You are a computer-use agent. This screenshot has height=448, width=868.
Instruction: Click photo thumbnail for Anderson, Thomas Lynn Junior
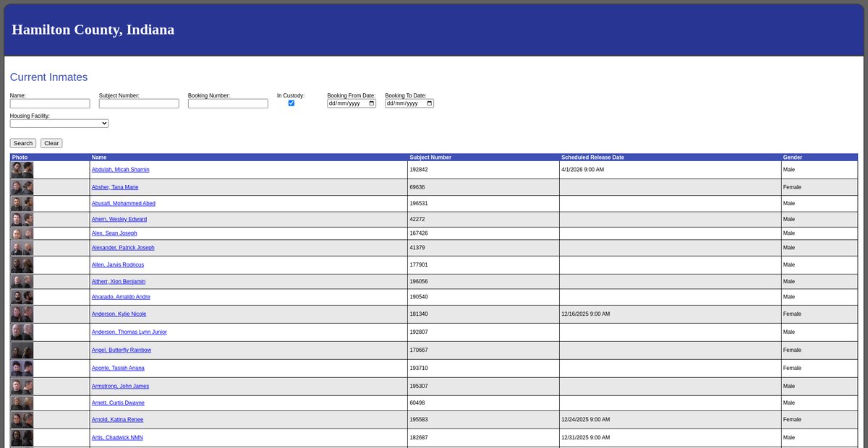tap(22, 332)
